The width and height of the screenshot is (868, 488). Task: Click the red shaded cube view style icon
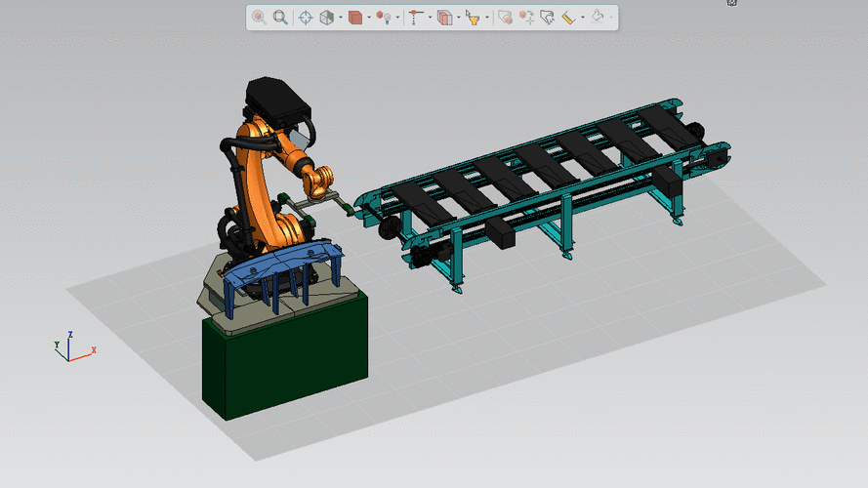click(355, 18)
